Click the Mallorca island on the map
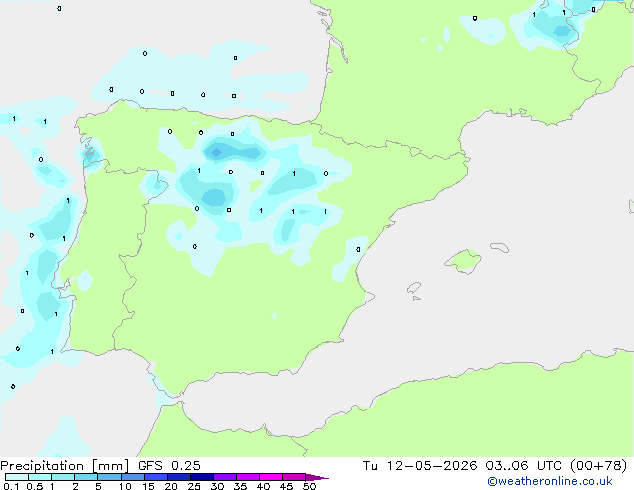 click(x=463, y=261)
